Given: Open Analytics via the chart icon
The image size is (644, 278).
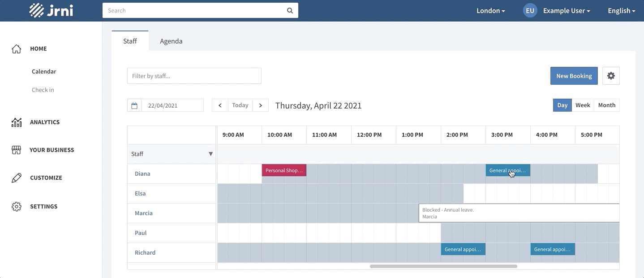Looking at the screenshot, I should tap(17, 122).
